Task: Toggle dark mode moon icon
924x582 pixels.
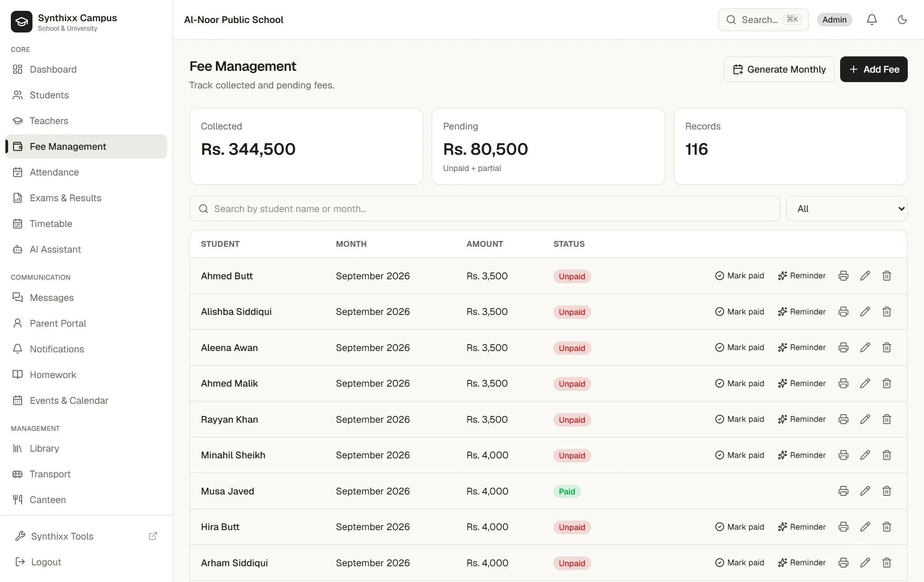Action: click(x=902, y=20)
